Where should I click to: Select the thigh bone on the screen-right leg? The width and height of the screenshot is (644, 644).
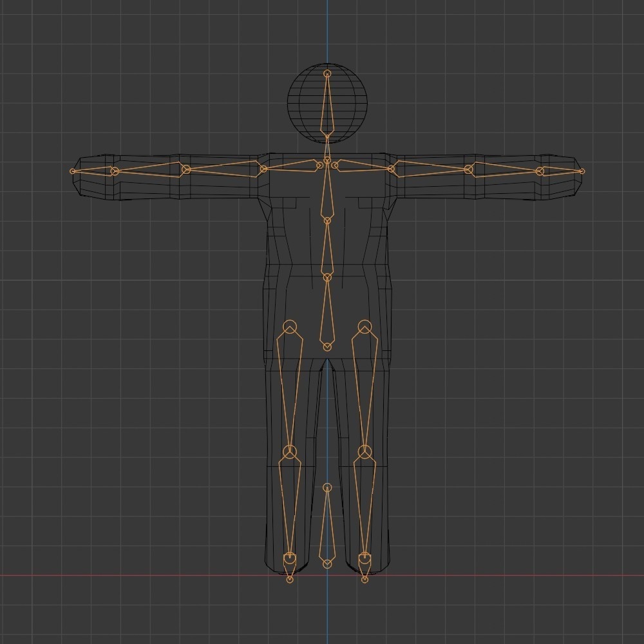pos(365,390)
